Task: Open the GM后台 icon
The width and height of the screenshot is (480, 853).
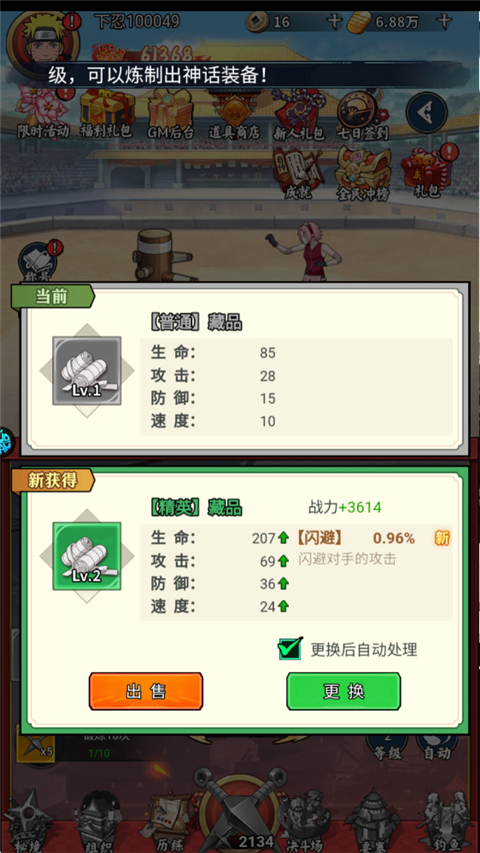Action: (170, 113)
